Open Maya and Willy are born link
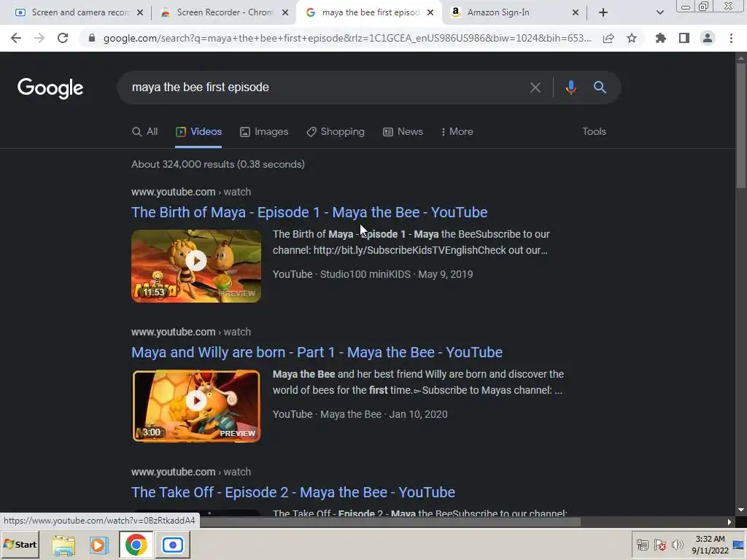The width and height of the screenshot is (747, 560). click(x=317, y=352)
